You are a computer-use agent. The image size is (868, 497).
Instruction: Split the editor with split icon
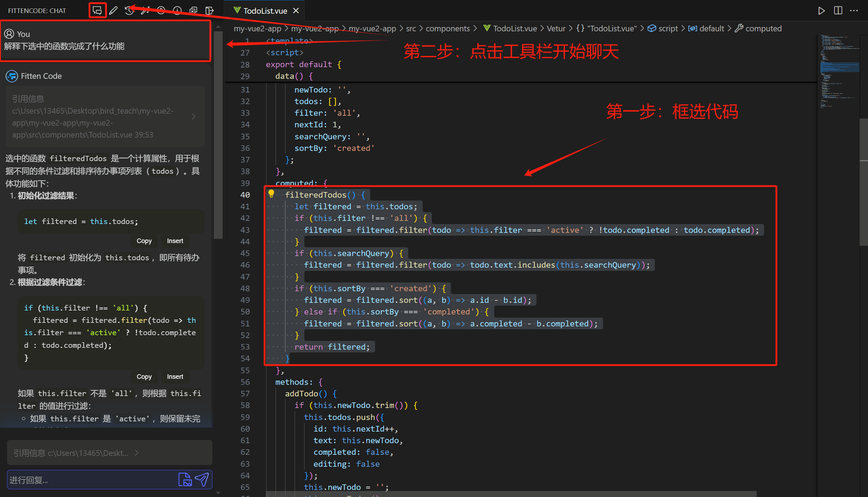(838, 10)
